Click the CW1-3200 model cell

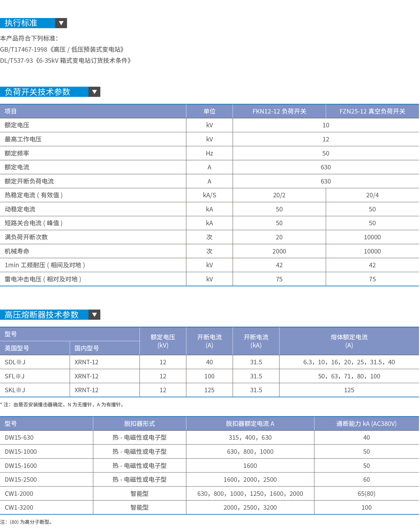point(19,508)
